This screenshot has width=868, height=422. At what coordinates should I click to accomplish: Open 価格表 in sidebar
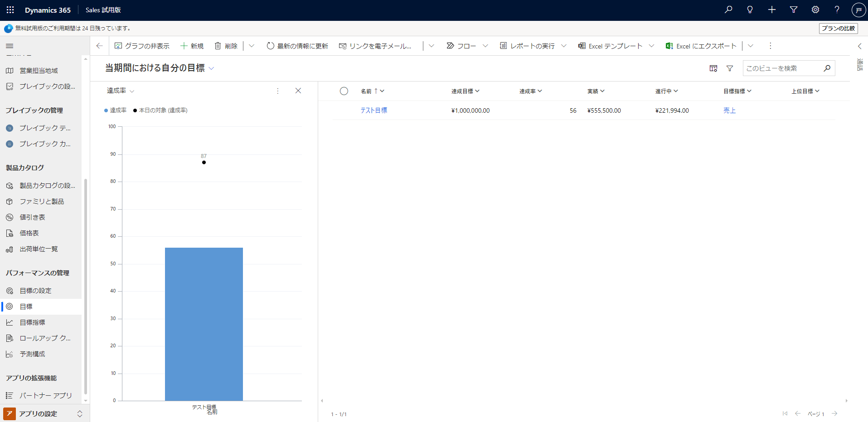pos(41,233)
